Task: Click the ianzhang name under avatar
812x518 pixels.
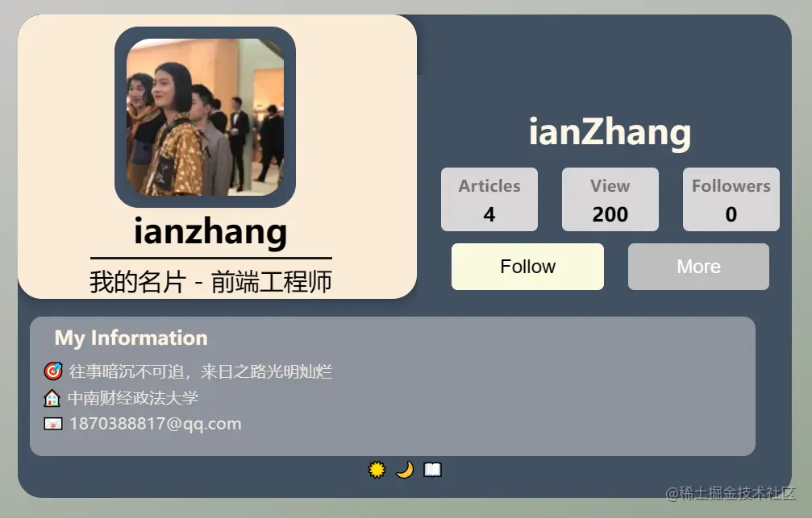Action: pyautogui.click(x=210, y=231)
